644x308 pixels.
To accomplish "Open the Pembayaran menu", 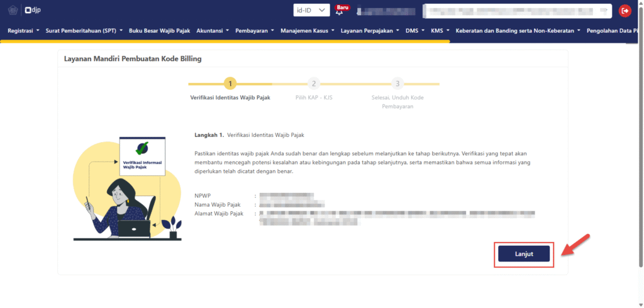I will pos(255,30).
